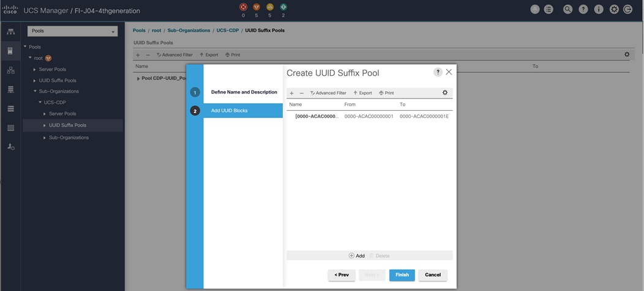Sort by From column in dialog table
This screenshot has height=291, width=644.
point(350,105)
